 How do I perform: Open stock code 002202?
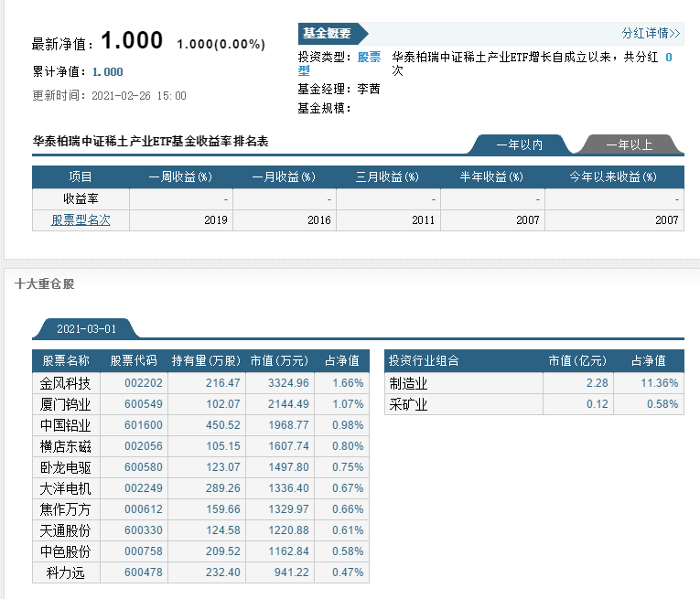click(x=144, y=382)
